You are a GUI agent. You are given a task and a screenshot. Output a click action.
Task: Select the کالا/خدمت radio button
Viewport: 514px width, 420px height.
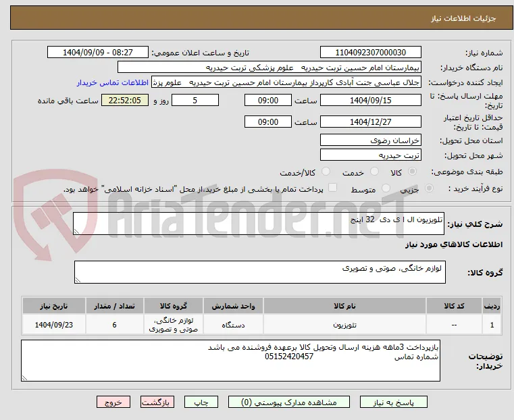coord(326,172)
